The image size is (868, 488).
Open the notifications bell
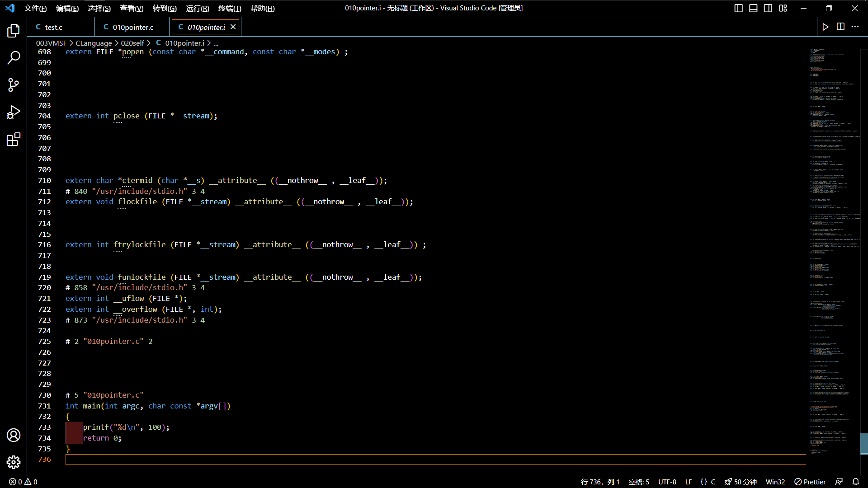click(855, 482)
